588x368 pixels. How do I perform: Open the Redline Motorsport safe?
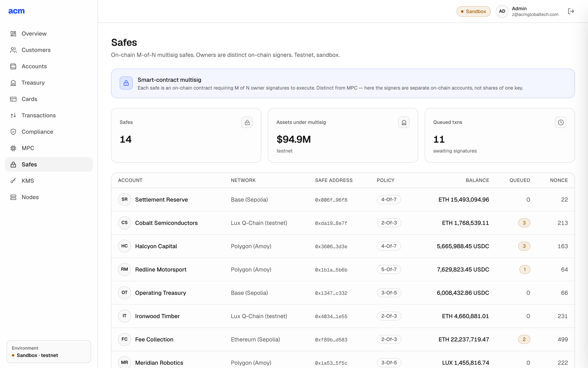point(343,269)
